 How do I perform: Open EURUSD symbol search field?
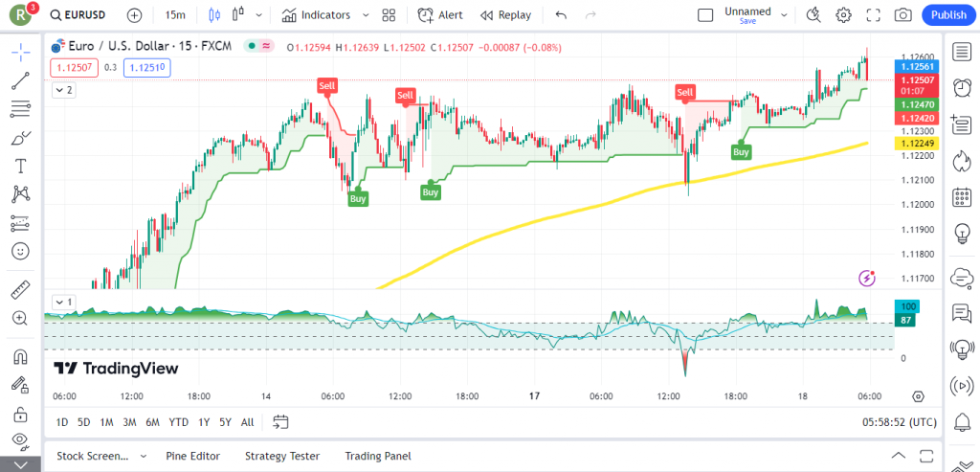pyautogui.click(x=78, y=15)
